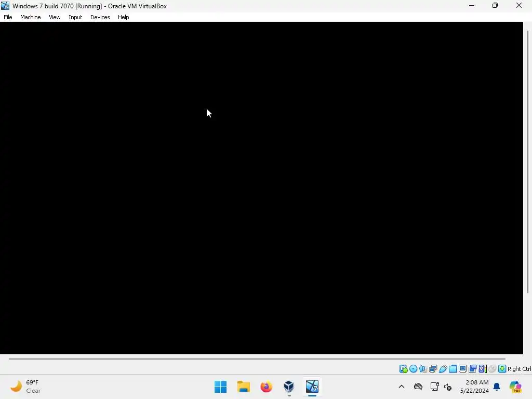
Task: Click the USB devices status icon
Action: coord(443,369)
